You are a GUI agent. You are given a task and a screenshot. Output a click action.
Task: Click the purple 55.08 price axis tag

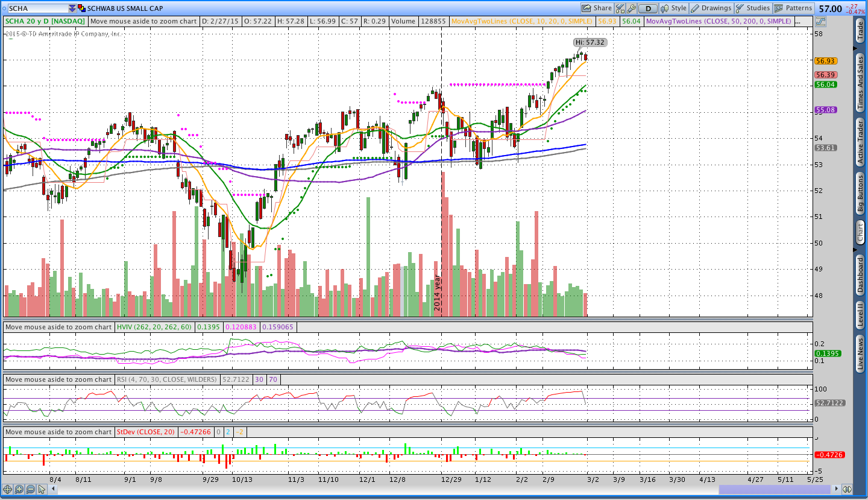[825, 110]
